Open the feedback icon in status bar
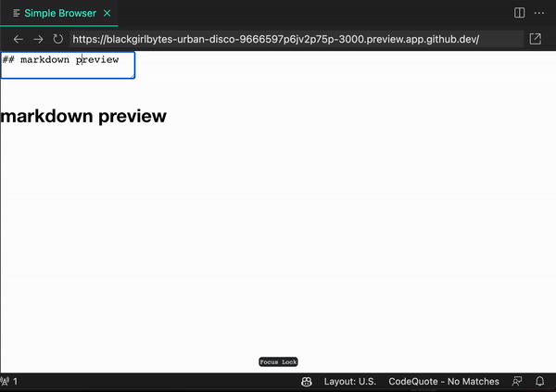The height and width of the screenshot is (392, 556). [517, 382]
